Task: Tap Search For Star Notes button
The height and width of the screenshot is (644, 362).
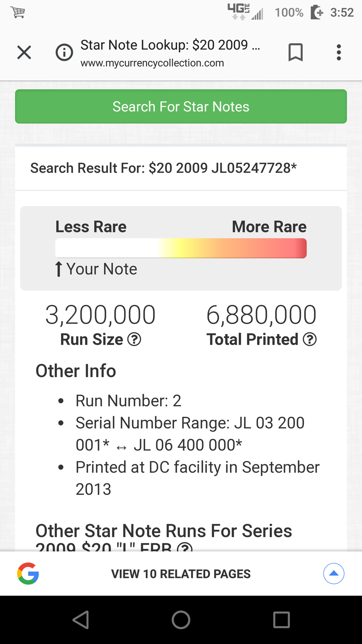Action: pyautogui.click(x=181, y=106)
